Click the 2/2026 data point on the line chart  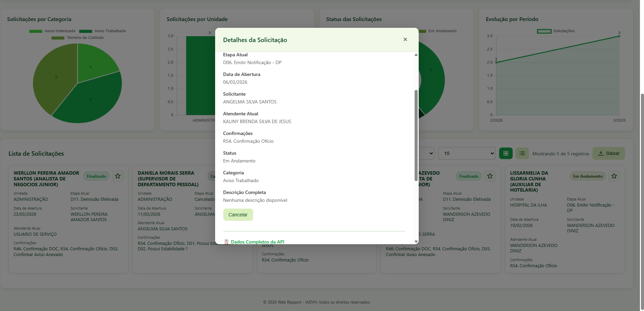pos(496,62)
